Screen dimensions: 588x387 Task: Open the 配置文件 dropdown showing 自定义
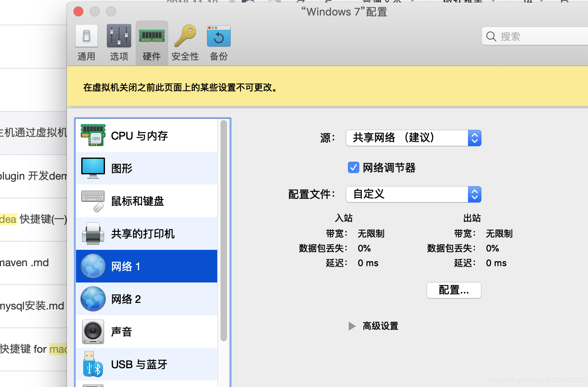tap(414, 194)
